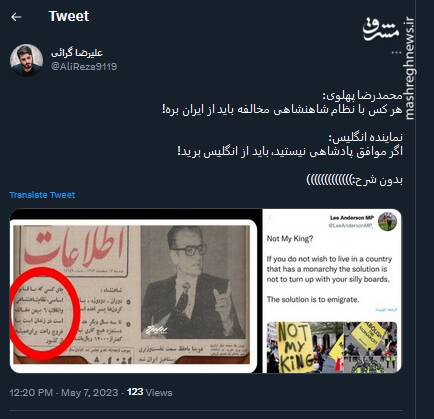Go back using the left arrow

[x=16, y=17]
